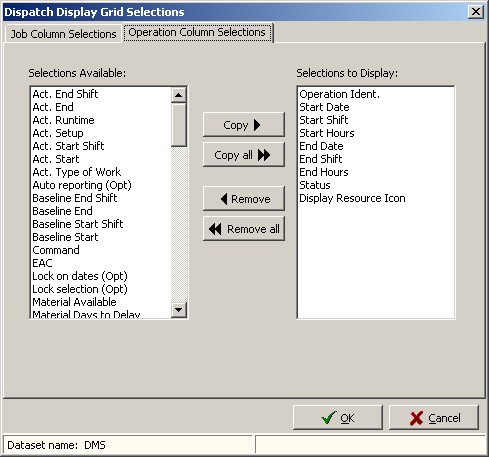Select Display Resource Icon entry
The image size is (489, 457).
pos(352,198)
